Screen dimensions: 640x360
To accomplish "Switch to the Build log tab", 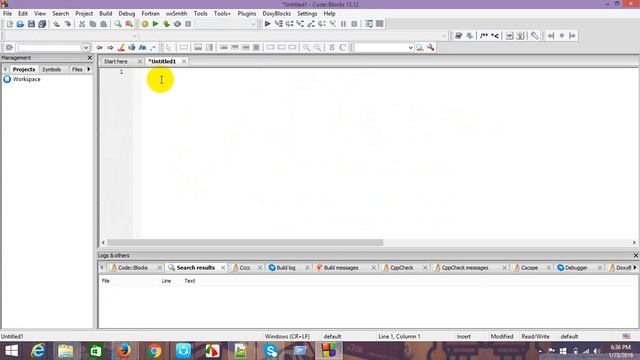I will (286, 268).
